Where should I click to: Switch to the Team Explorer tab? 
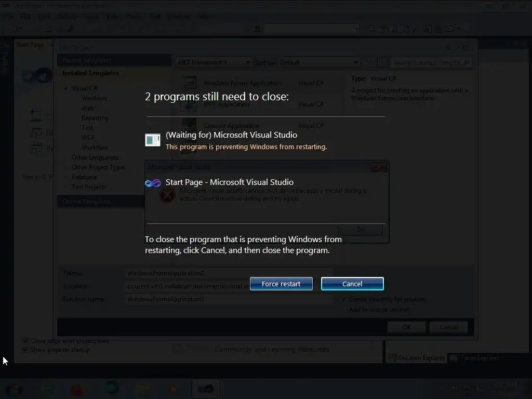click(x=476, y=358)
